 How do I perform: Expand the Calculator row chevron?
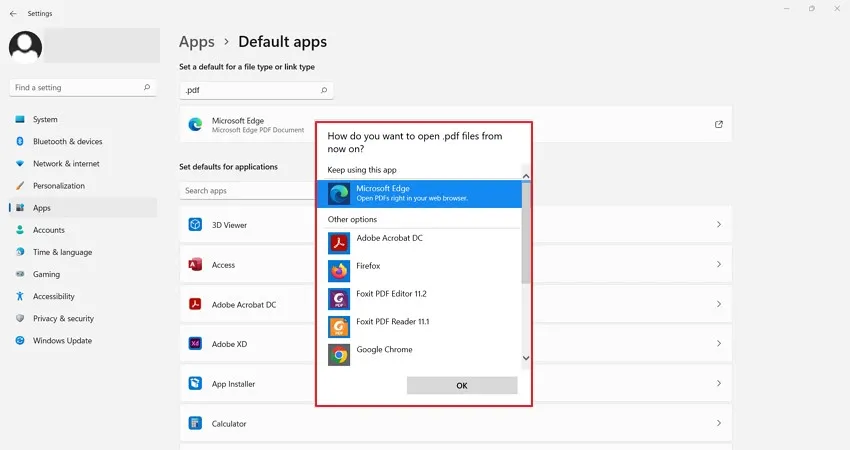click(x=719, y=423)
